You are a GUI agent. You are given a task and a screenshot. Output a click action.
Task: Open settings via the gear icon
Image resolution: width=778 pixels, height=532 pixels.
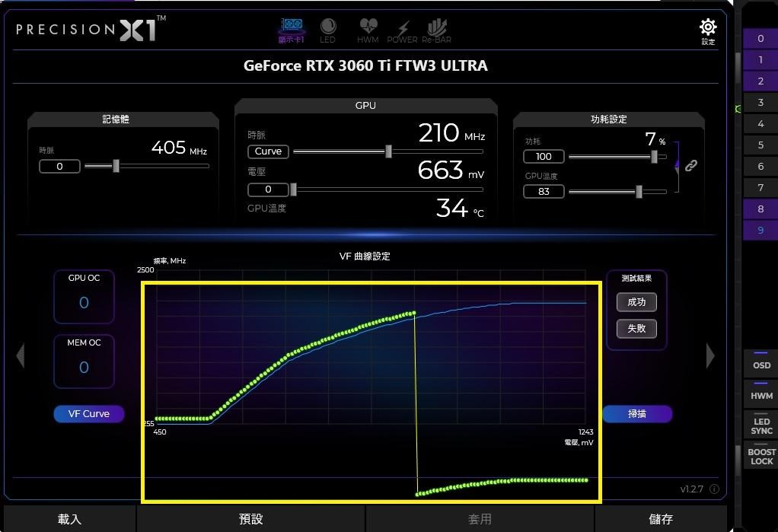click(x=708, y=31)
